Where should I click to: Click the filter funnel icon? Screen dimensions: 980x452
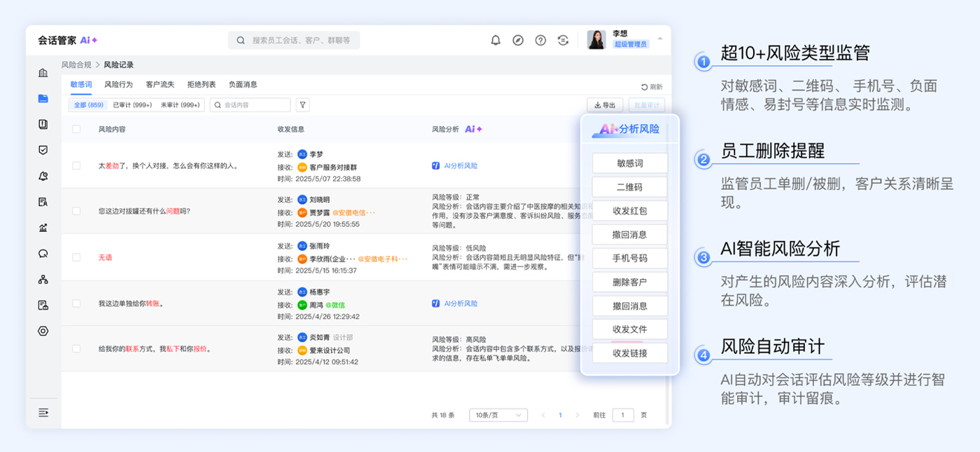pos(302,105)
